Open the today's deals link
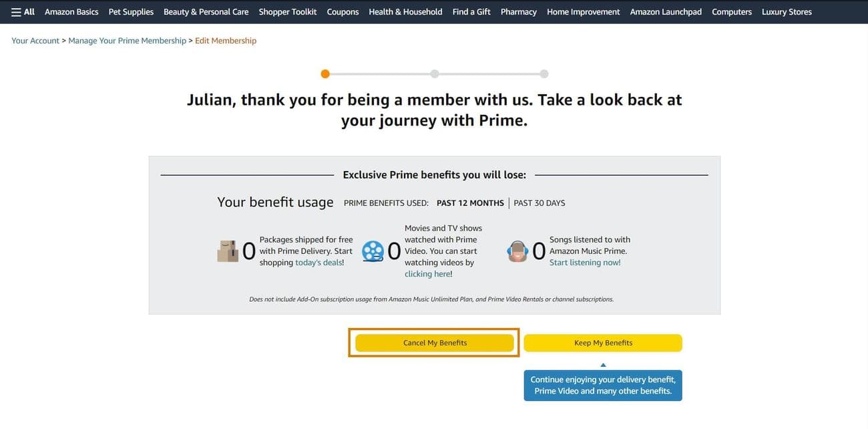 pyautogui.click(x=318, y=262)
